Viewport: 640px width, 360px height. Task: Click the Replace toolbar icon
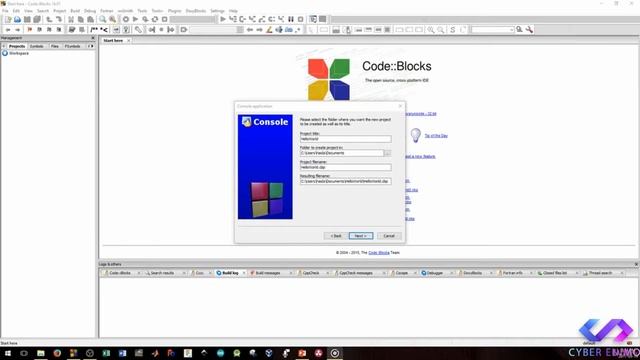(x=112, y=19)
